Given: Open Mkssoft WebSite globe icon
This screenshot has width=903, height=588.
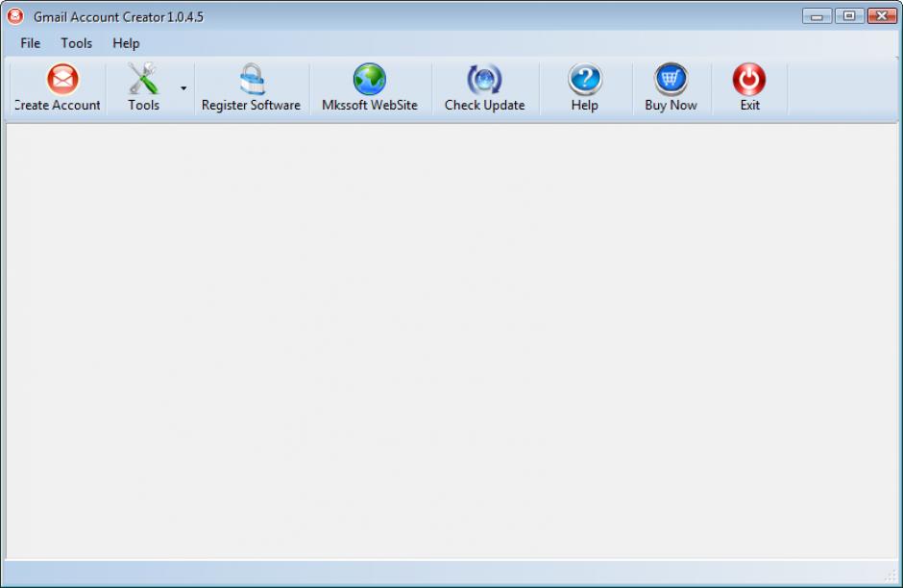Looking at the screenshot, I should click(369, 79).
